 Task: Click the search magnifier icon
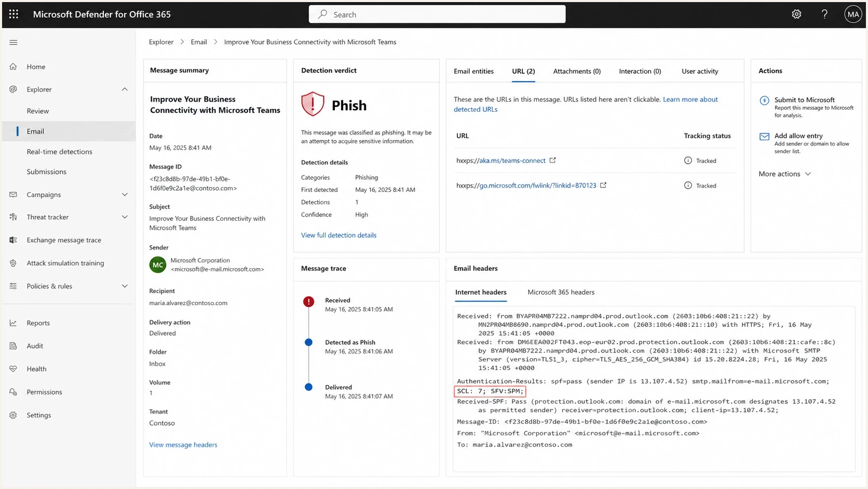point(322,14)
